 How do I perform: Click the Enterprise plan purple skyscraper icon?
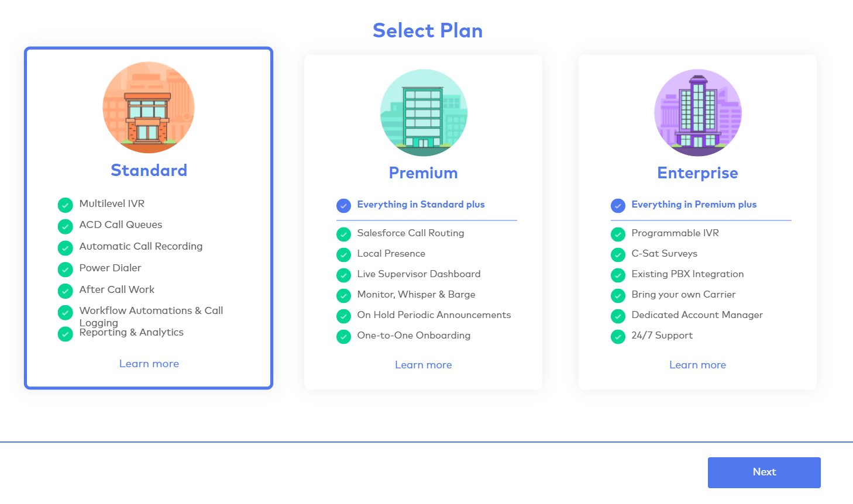point(697,113)
